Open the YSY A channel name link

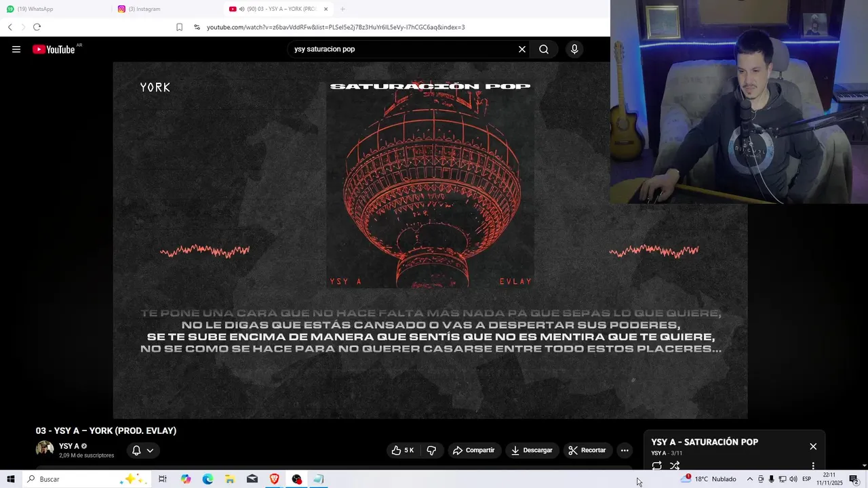(x=69, y=446)
